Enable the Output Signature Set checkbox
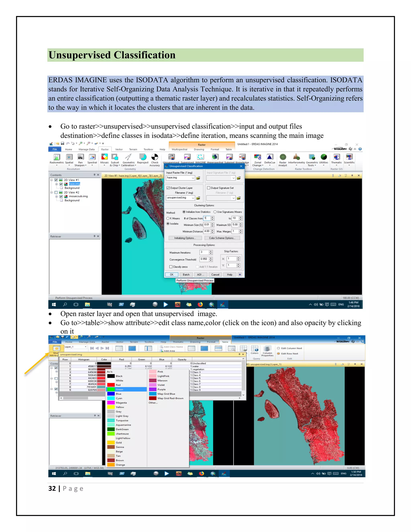 click(x=209, y=188)
